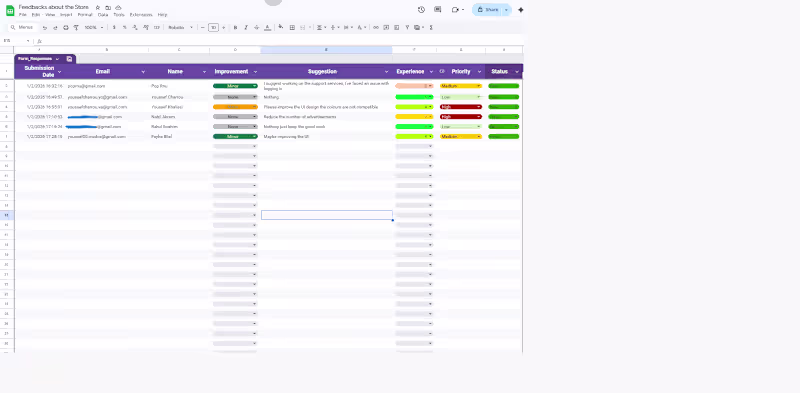Open the Extensions menu
Viewport: 800px width, 393px height.
pyautogui.click(x=141, y=15)
